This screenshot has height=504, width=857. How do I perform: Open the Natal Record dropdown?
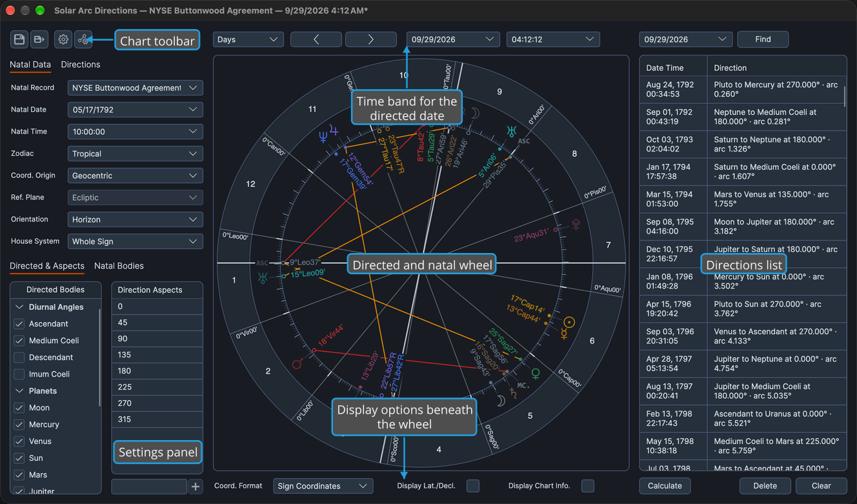click(x=136, y=88)
